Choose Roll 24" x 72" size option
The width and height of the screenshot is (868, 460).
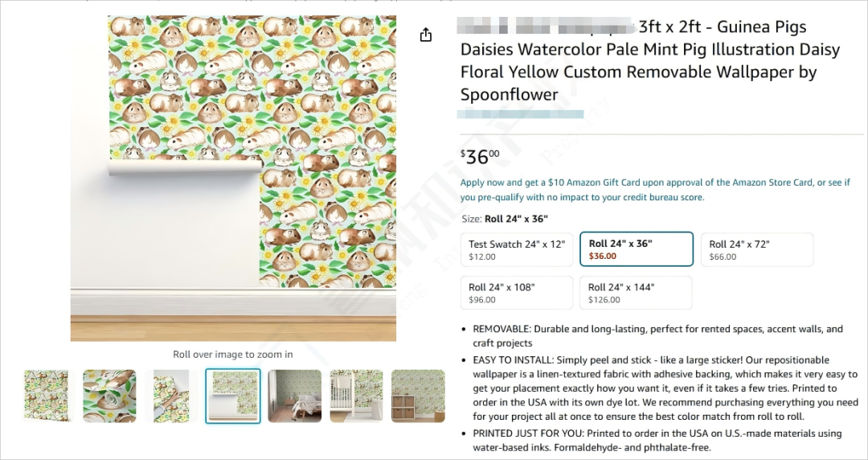[757, 250]
